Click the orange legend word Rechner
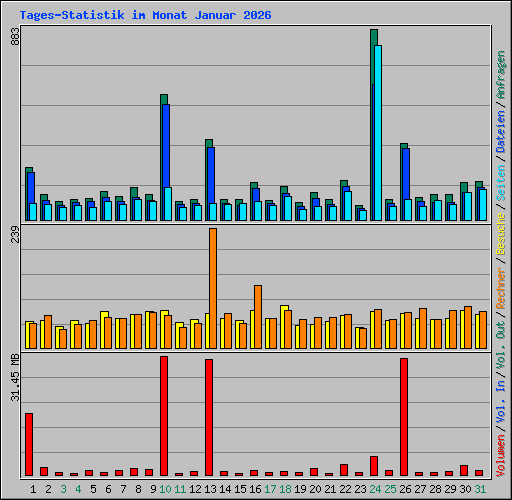Screen dimensions: 512x500 click(x=501, y=288)
